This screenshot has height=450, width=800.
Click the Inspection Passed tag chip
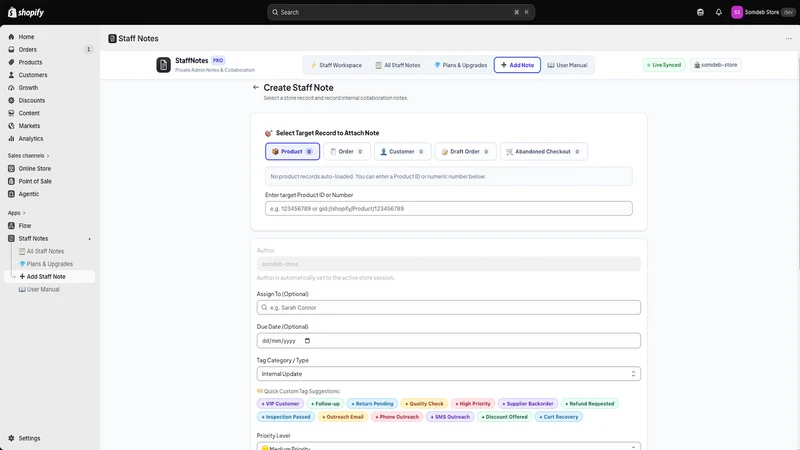pos(286,417)
